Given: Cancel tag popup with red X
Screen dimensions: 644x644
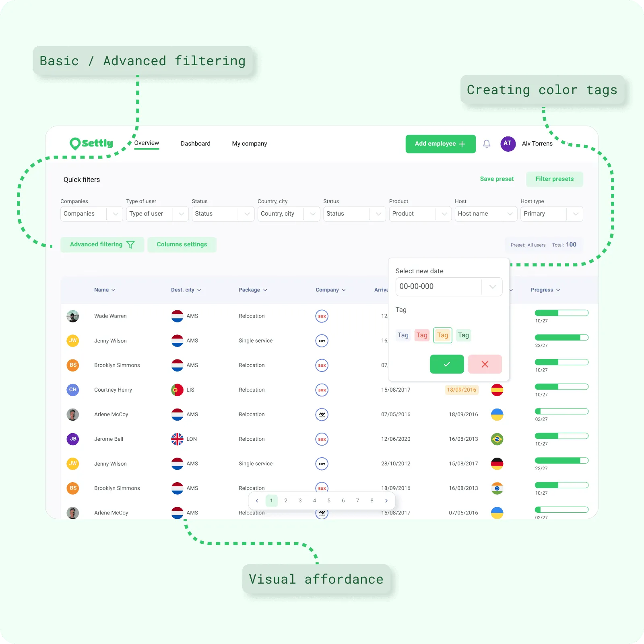Looking at the screenshot, I should 485,364.
